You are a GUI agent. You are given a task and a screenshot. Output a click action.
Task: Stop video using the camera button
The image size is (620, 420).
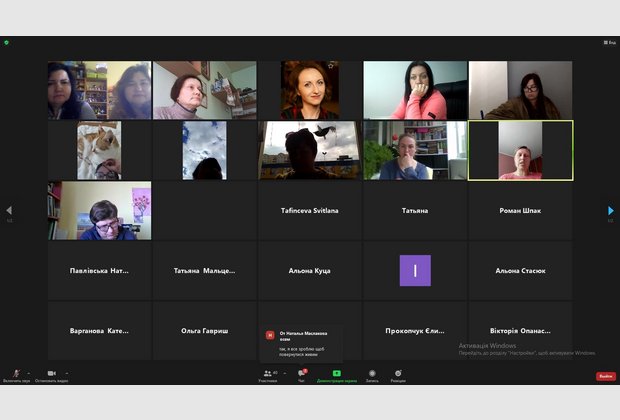click(x=51, y=373)
